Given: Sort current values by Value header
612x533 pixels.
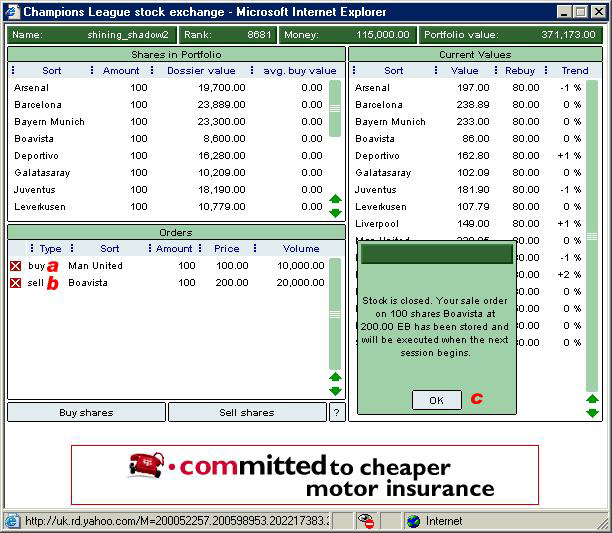Looking at the screenshot, I should [x=464, y=71].
